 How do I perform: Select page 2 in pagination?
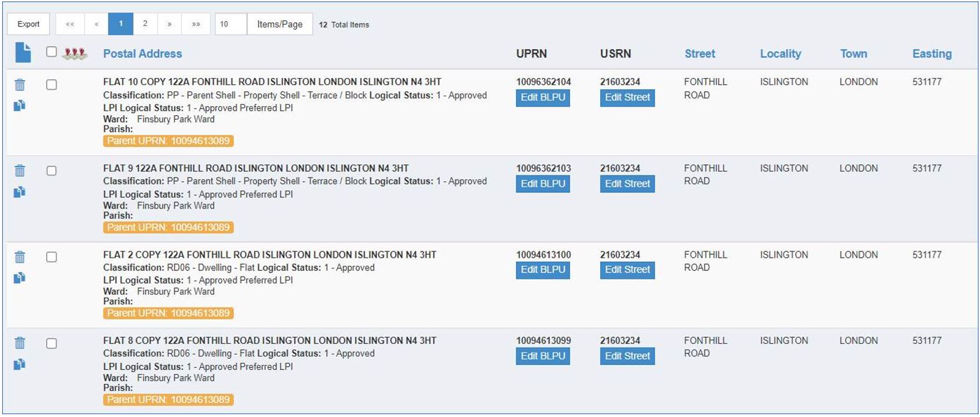(145, 24)
